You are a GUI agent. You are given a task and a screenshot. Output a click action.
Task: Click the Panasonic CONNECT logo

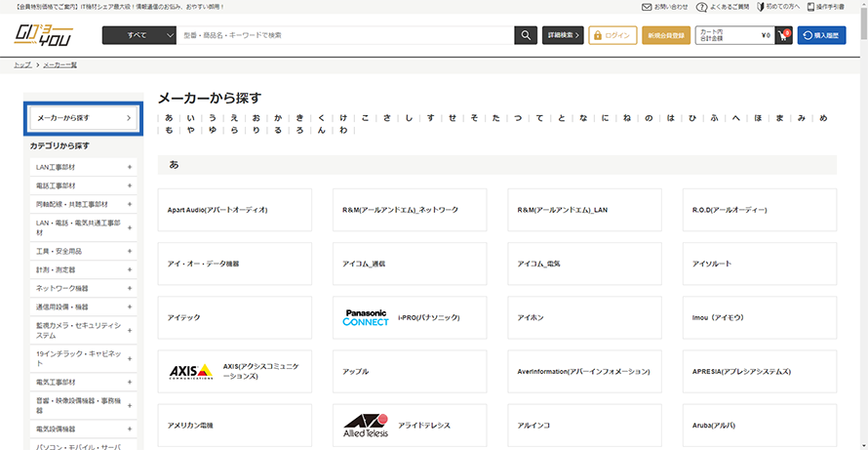coord(366,317)
